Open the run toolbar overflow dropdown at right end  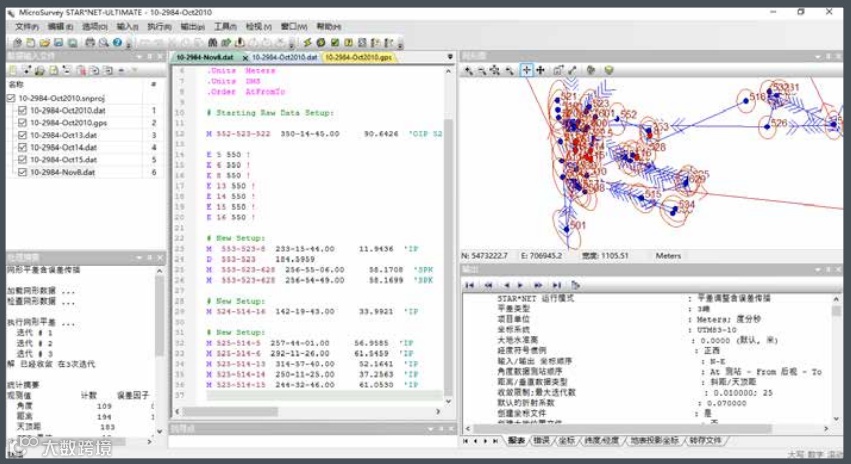(401, 43)
